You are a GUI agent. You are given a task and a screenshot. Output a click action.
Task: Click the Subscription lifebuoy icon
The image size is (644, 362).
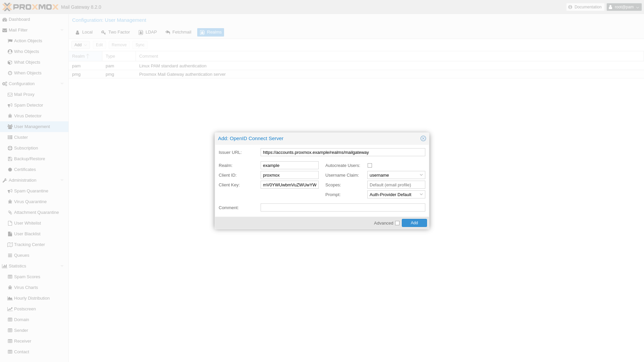(10, 148)
